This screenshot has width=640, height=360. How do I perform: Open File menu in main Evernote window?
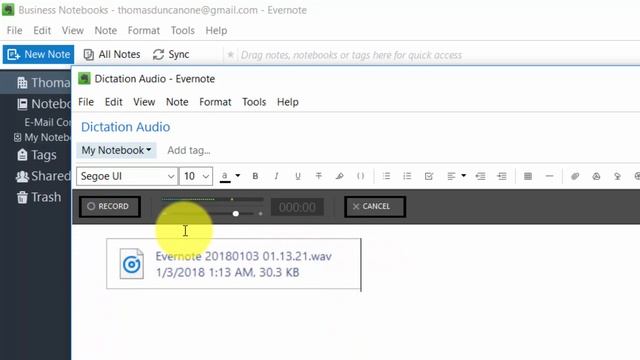pyautogui.click(x=14, y=31)
